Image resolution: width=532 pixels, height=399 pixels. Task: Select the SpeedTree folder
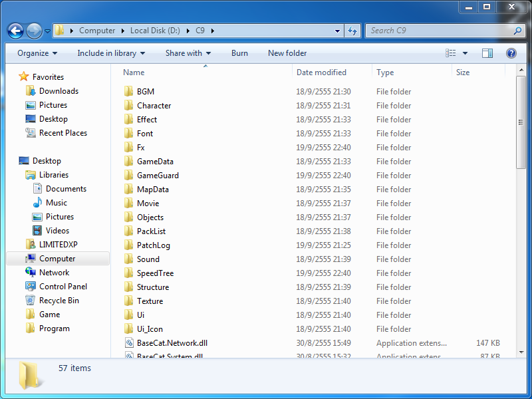(155, 273)
